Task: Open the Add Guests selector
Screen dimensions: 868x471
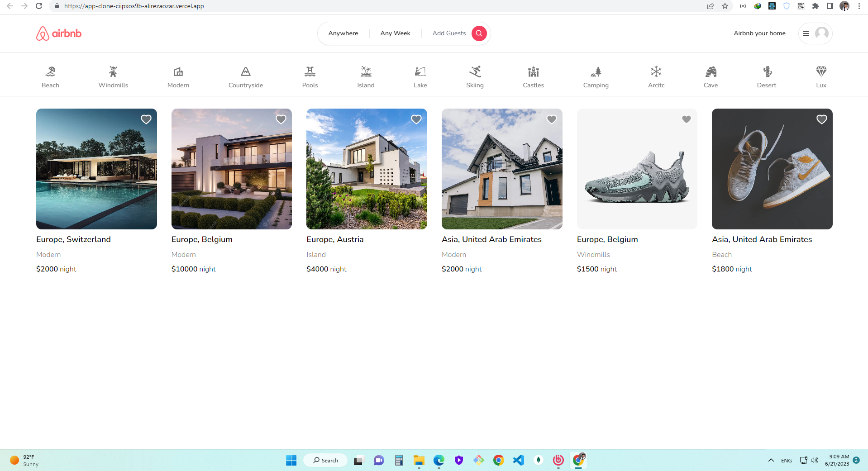Action: tap(449, 33)
